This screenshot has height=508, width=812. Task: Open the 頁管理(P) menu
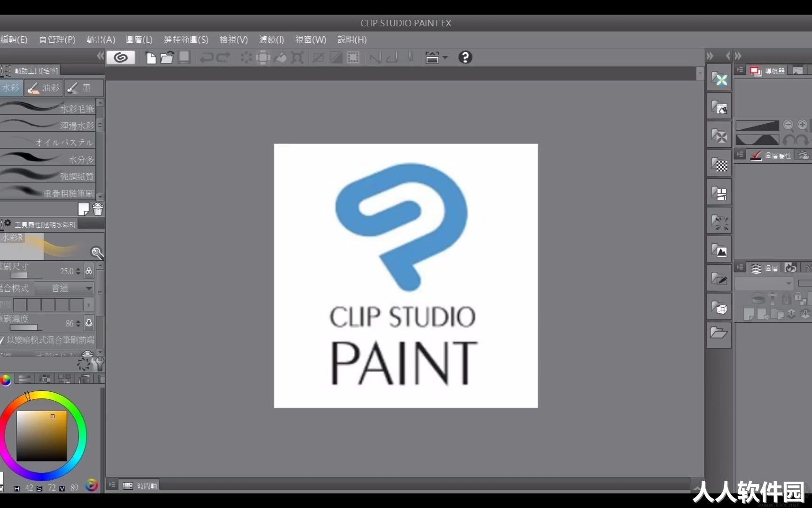pyautogui.click(x=57, y=40)
